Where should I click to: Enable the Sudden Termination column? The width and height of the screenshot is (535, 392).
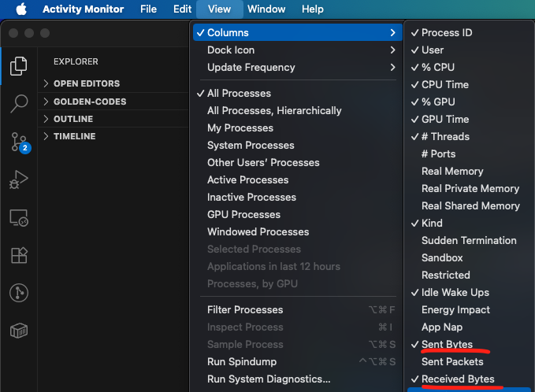coord(469,241)
